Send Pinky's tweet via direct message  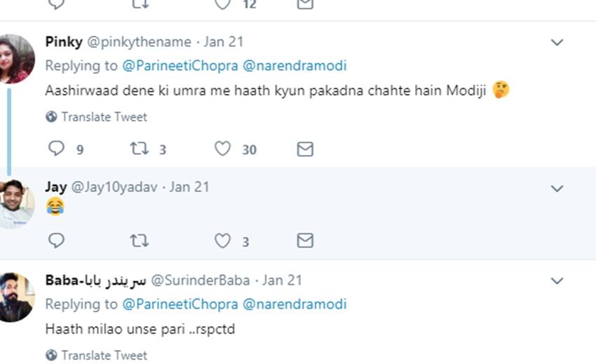pyautogui.click(x=305, y=149)
